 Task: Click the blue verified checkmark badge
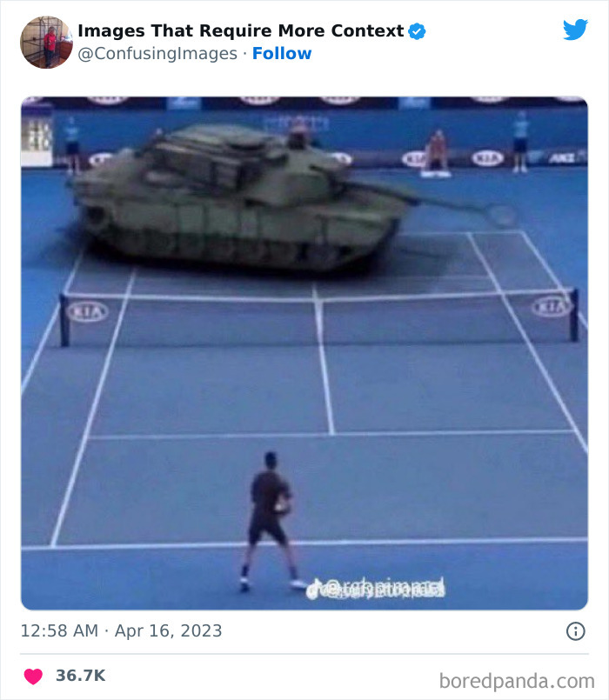tap(417, 31)
